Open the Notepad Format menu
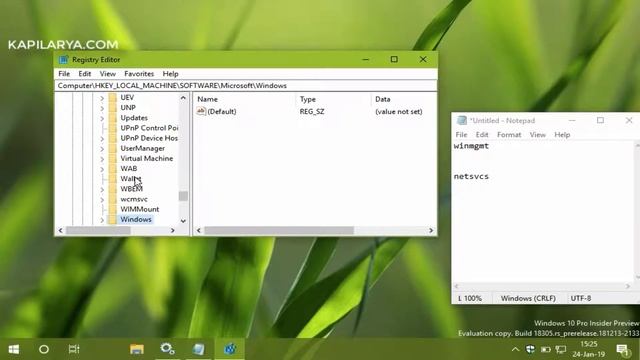 [x=509, y=135]
